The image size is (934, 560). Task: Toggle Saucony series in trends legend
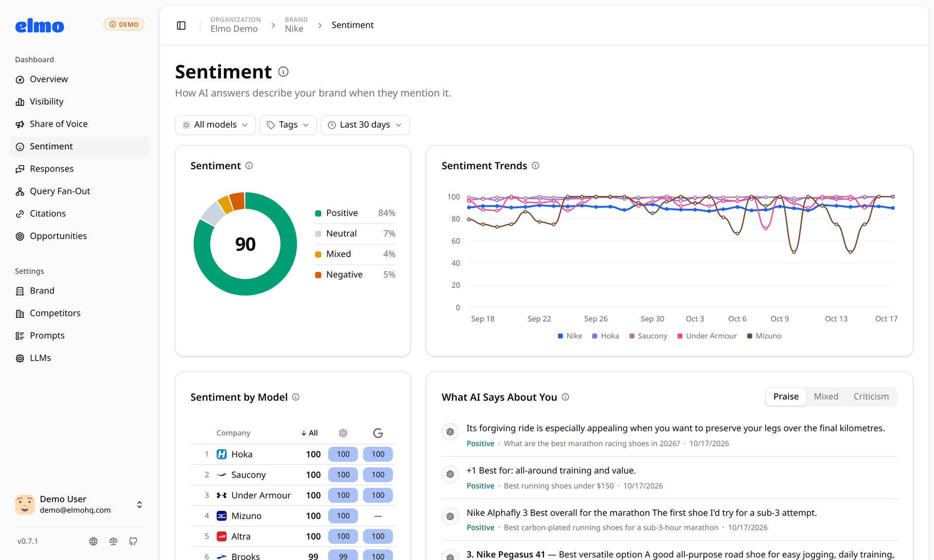point(648,336)
